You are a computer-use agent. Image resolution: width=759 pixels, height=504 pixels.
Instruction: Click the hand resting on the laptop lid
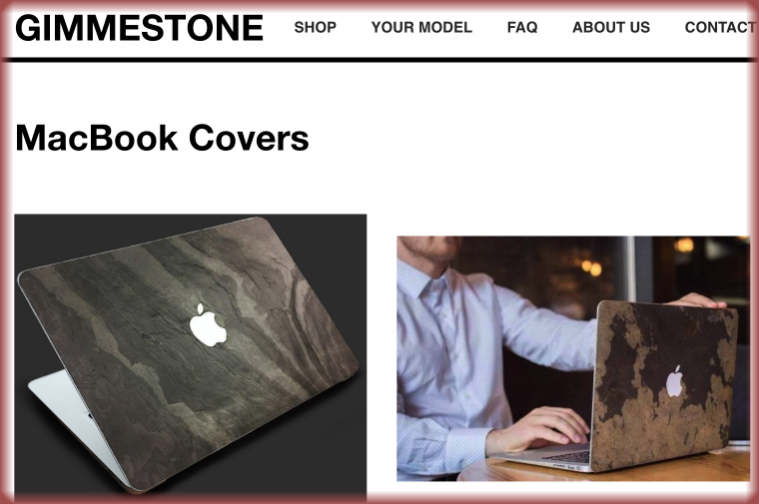coord(698,301)
